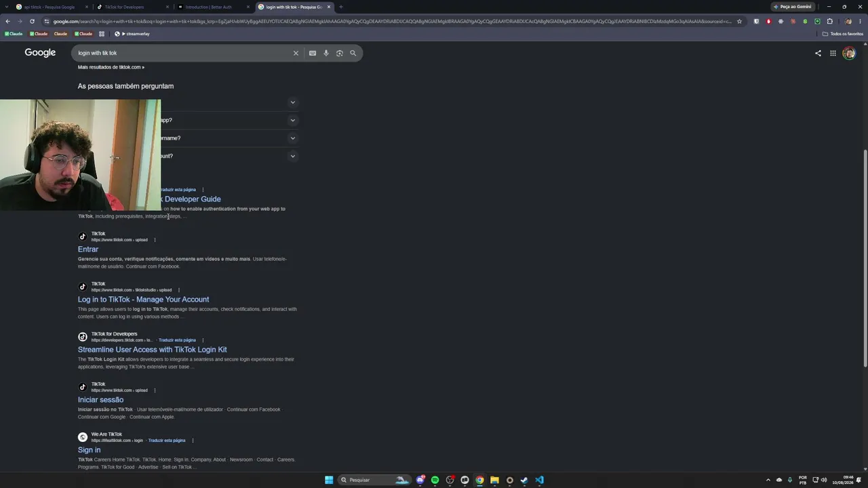Expand the first question in people also ask
This screenshot has width=868, height=488.
coord(293,102)
